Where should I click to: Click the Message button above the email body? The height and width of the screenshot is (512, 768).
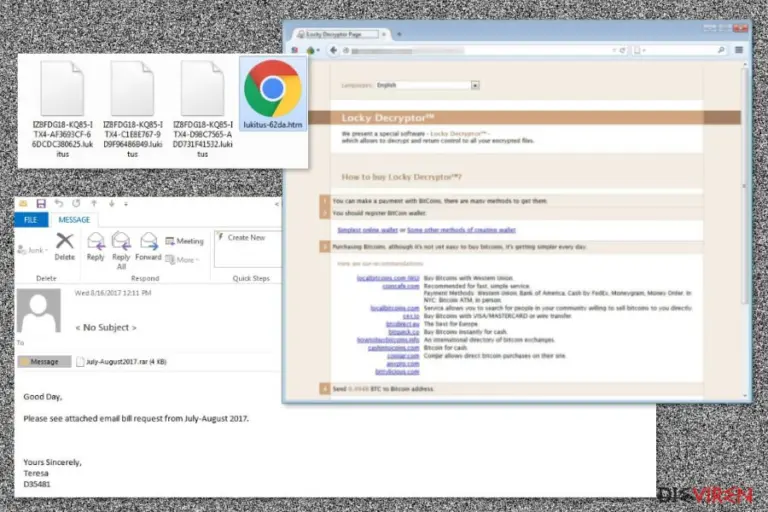(x=45, y=362)
